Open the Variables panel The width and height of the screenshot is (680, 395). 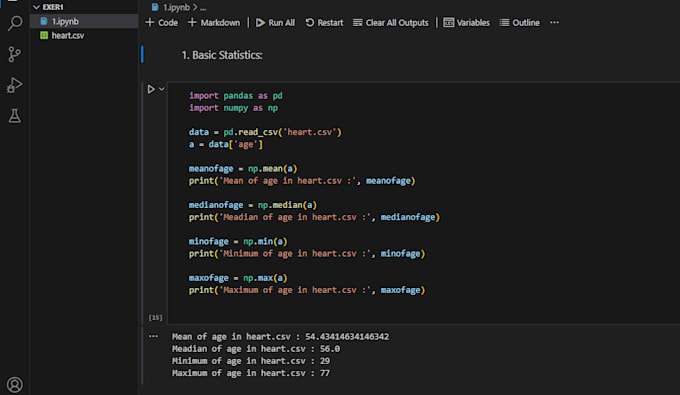(467, 23)
